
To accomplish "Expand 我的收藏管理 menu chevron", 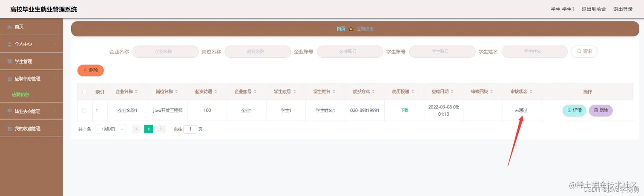I will 56,129.
